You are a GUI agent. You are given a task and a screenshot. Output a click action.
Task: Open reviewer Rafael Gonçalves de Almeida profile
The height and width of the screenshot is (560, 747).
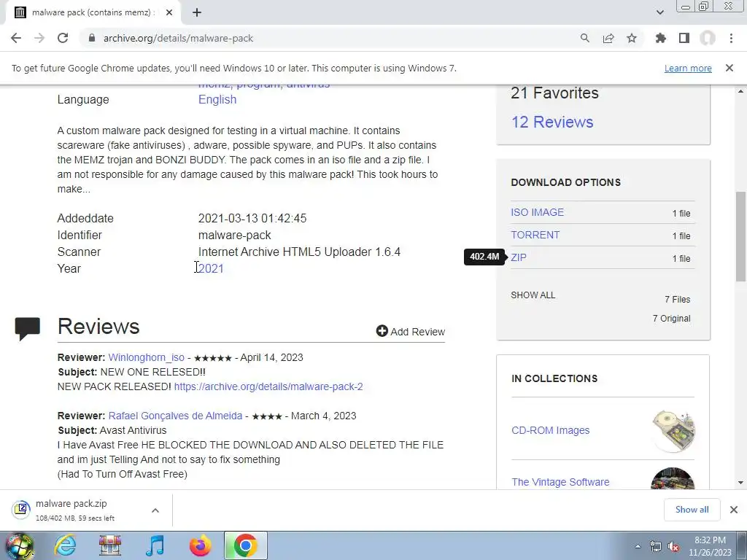point(175,416)
